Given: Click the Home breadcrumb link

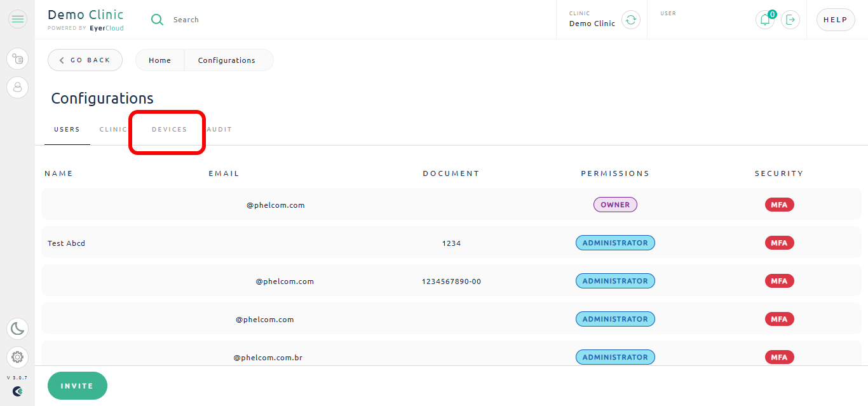Looking at the screenshot, I should pos(159,60).
